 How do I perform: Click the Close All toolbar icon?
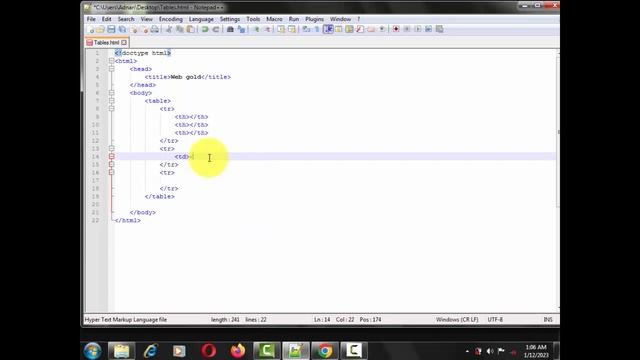(145, 29)
